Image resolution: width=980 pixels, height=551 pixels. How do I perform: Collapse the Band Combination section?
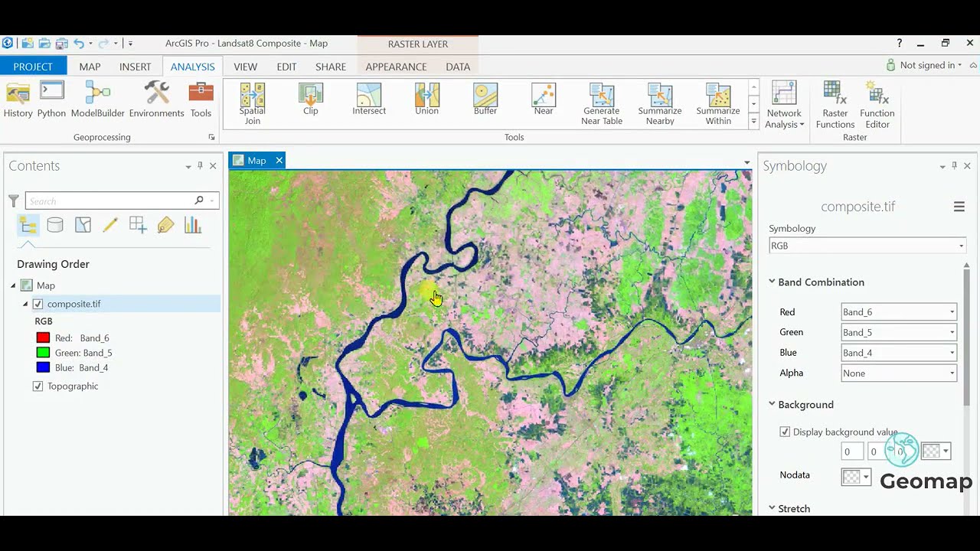pyautogui.click(x=772, y=282)
